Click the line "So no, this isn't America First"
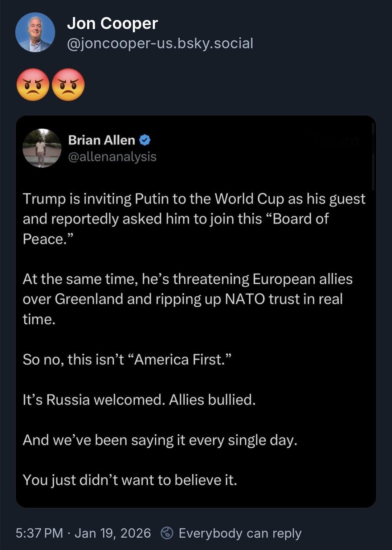Viewport: 392px width, 550px height. pos(127,360)
